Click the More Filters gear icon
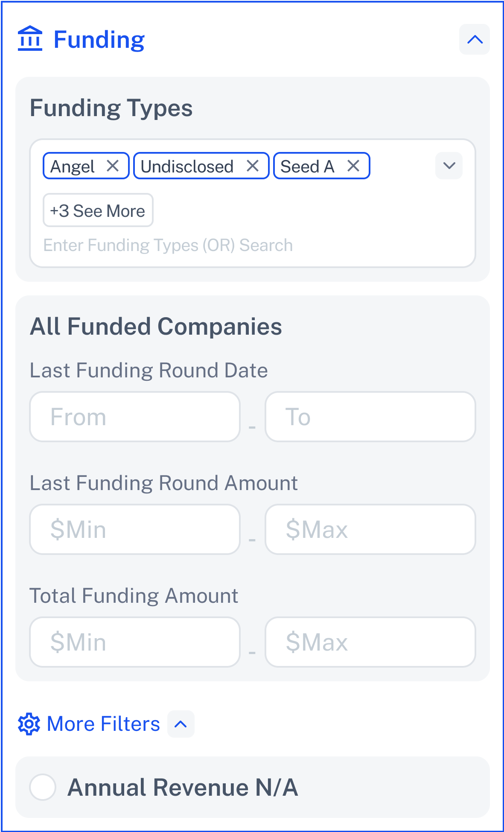504x832 pixels. pyautogui.click(x=29, y=724)
